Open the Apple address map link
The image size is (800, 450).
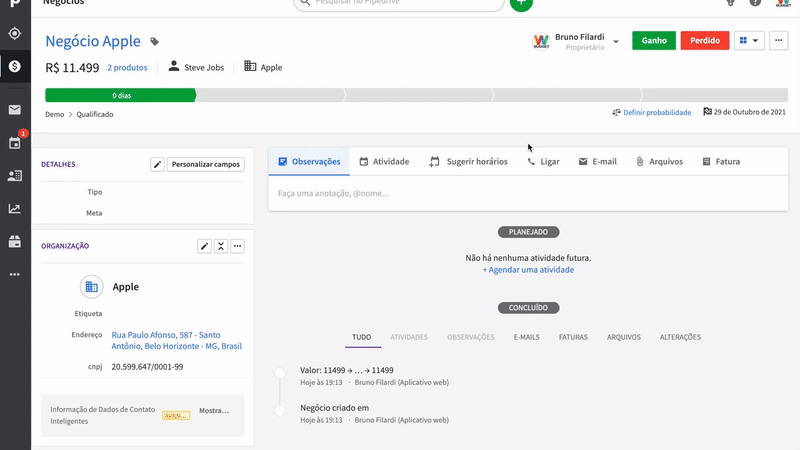pos(177,340)
